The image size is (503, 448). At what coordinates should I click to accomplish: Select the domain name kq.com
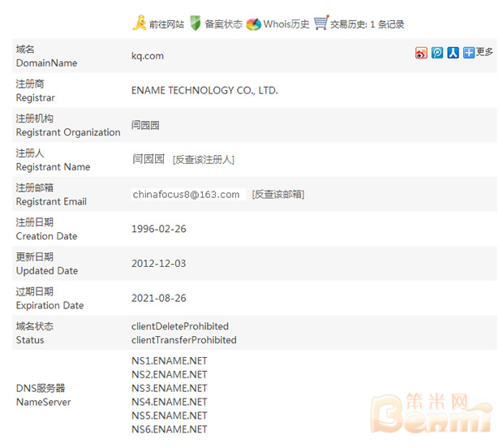[148, 56]
